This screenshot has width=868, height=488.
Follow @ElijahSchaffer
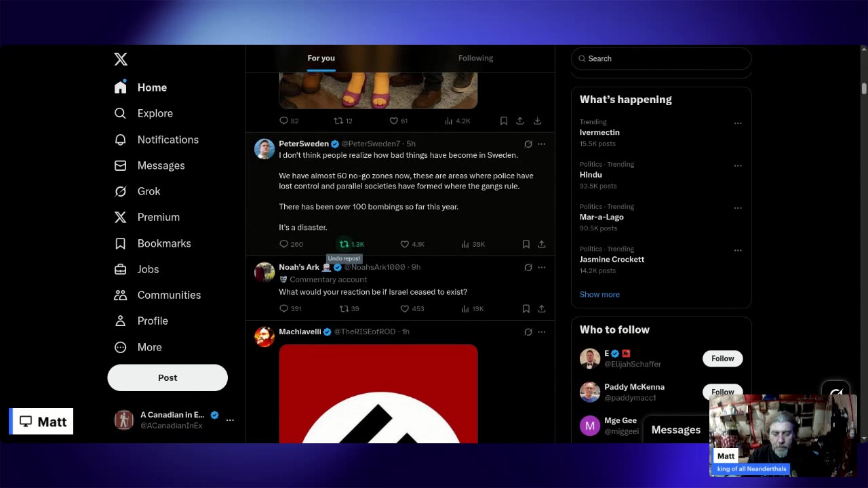pyautogui.click(x=722, y=359)
